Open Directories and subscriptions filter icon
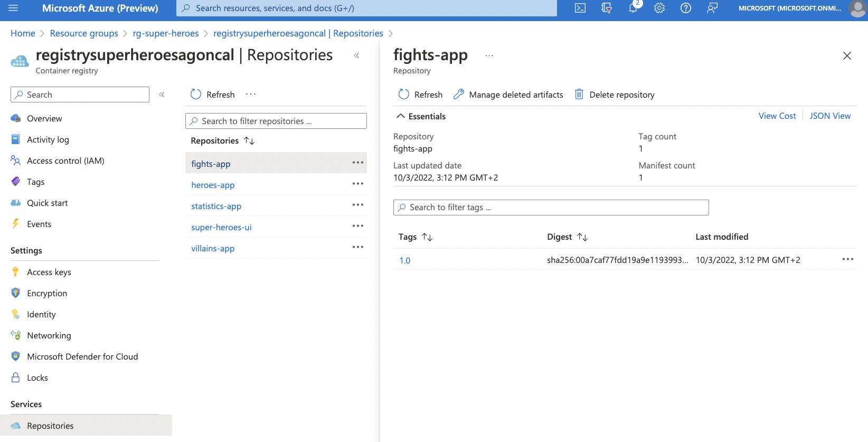 point(607,8)
